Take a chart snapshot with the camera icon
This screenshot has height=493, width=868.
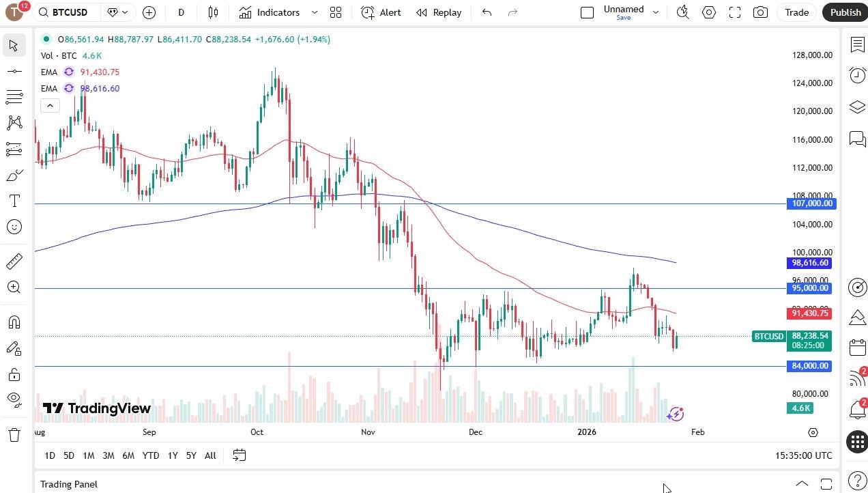(760, 12)
